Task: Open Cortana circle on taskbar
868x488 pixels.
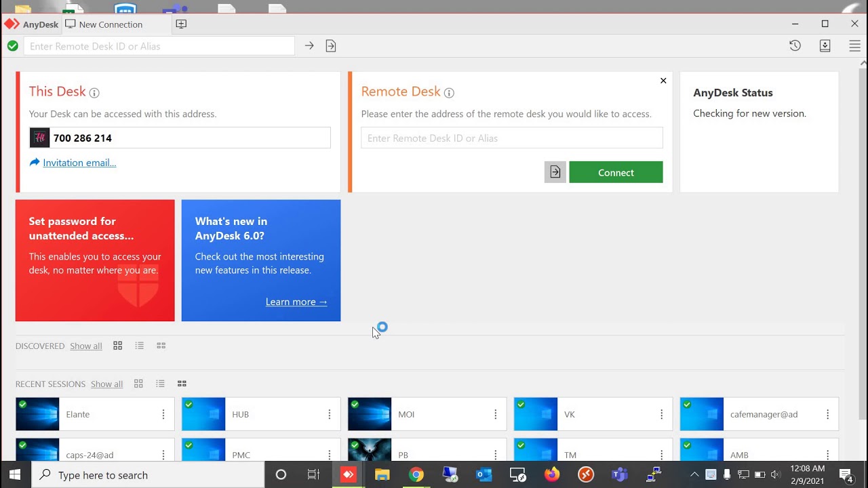Action: pos(281,474)
